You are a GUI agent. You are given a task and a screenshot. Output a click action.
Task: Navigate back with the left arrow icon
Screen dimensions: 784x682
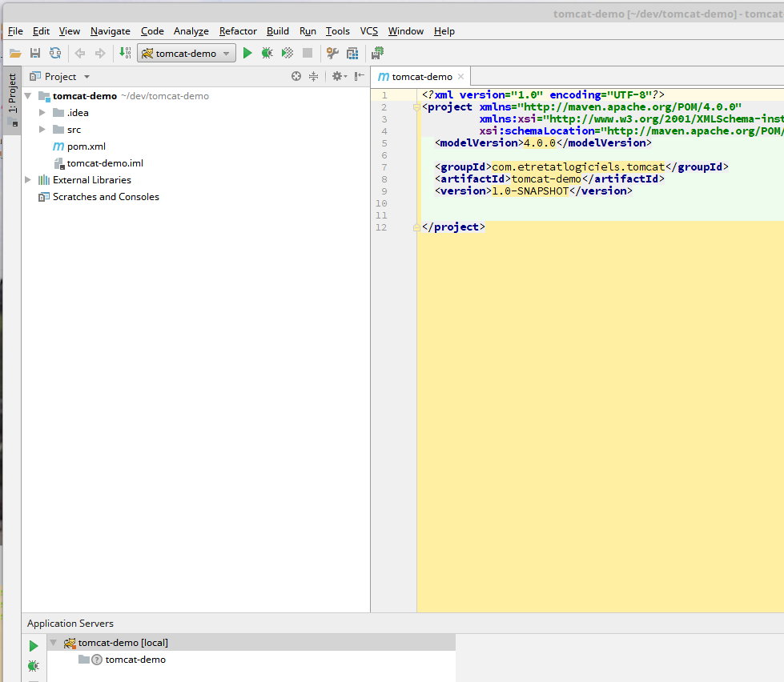coord(79,53)
